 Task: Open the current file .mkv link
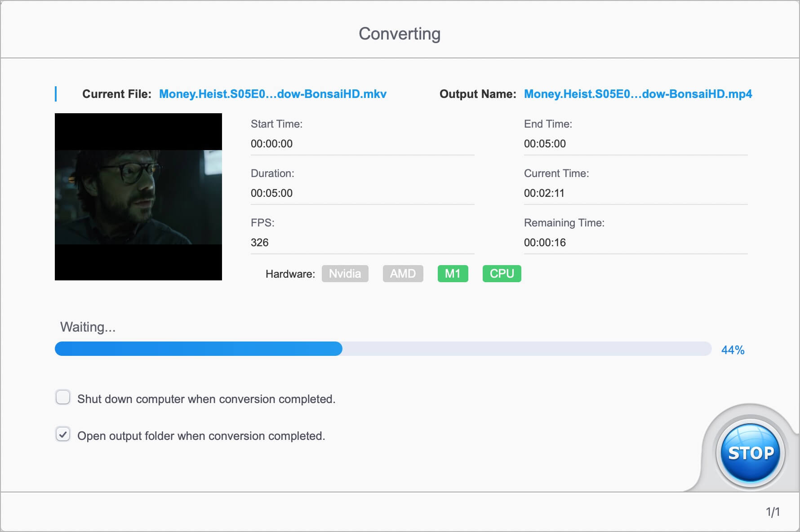(272, 94)
